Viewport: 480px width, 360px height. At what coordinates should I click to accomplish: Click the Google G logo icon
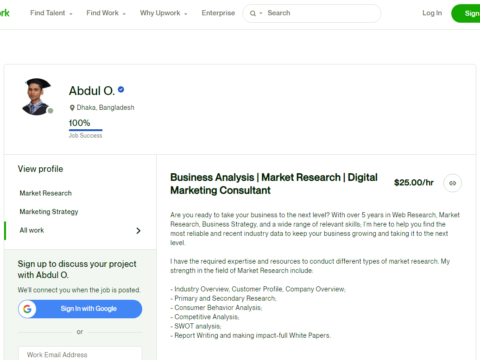[27, 309]
